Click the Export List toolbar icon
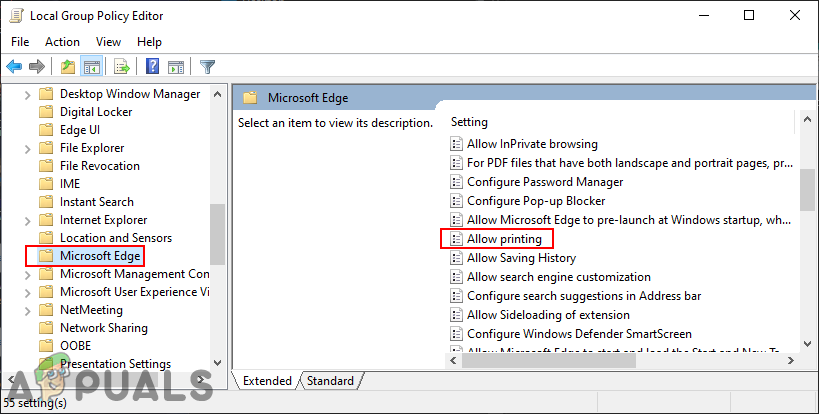The width and height of the screenshot is (819, 414). coord(121,67)
